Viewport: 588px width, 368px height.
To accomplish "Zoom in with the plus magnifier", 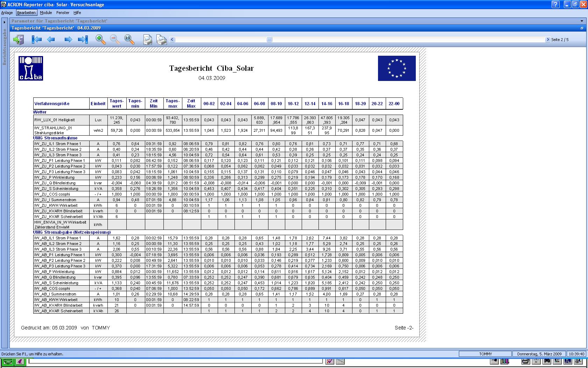I will pos(101,40).
